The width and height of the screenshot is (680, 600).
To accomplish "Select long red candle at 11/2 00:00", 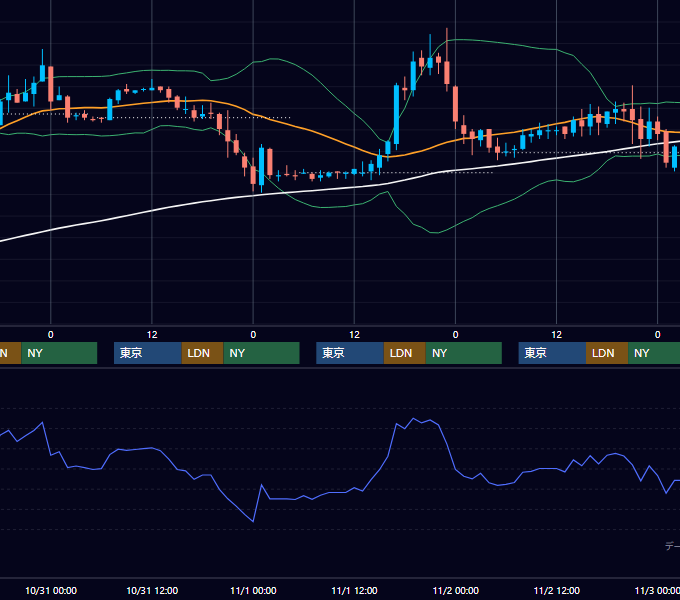I will [455, 104].
